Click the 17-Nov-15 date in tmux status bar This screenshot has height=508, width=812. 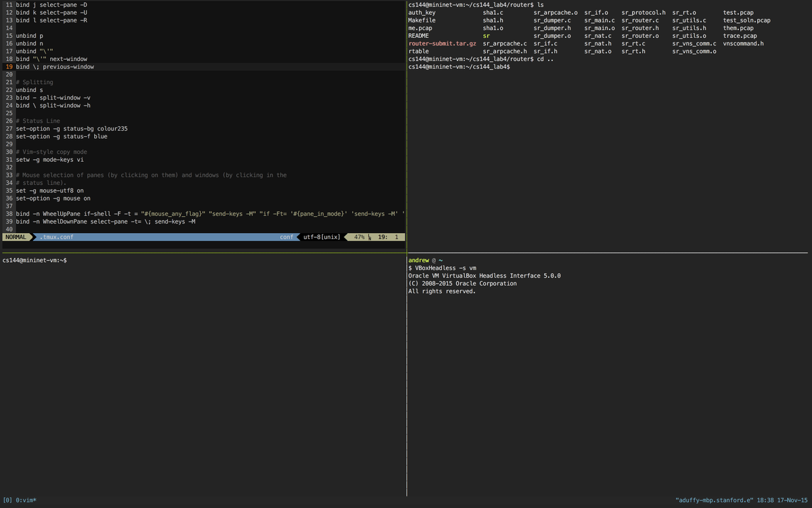(x=793, y=500)
